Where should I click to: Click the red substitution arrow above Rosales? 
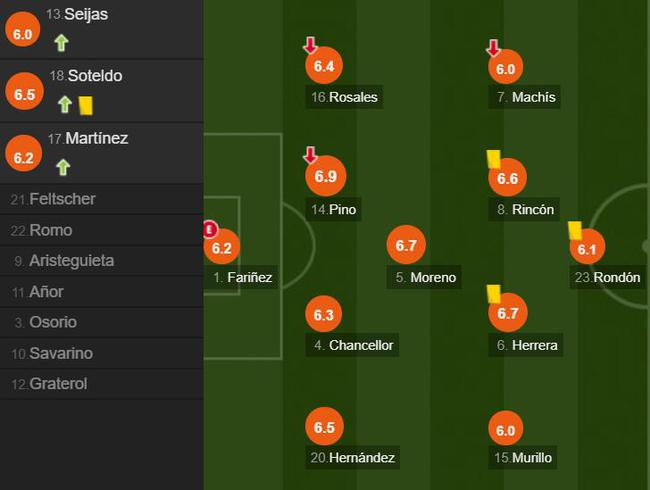[x=310, y=45]
